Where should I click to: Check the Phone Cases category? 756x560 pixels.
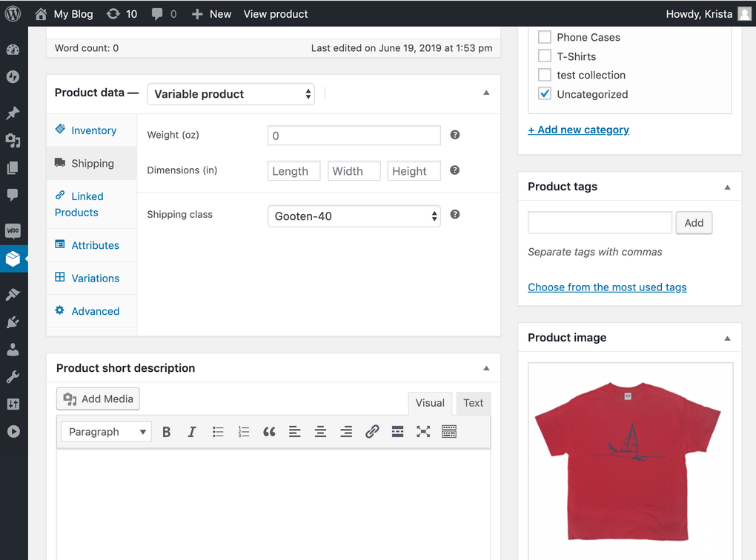click(545, 37)
